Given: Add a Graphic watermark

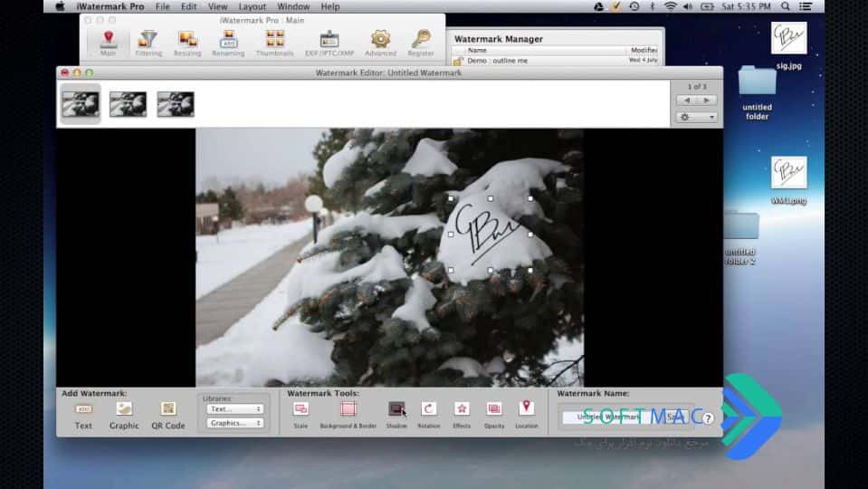Looking at the screenshot, I should (x=124, y=416).
